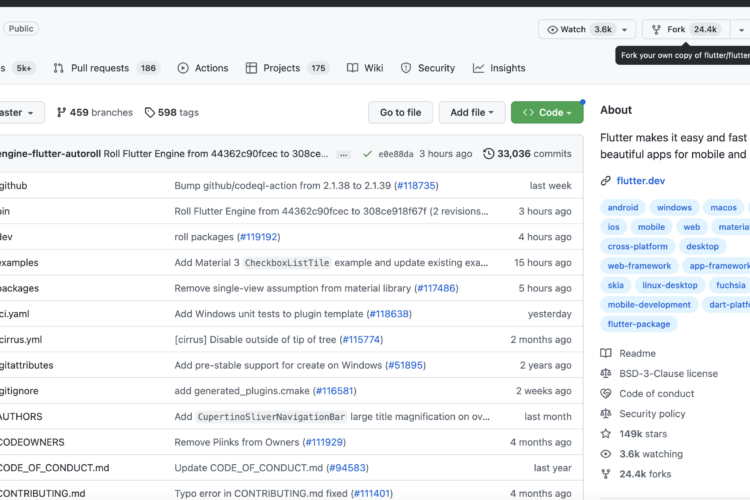Viewport: 750px width, 500px height.
Task: Click the tag icon beside 598 tags
Action: (x=150, y=112)
